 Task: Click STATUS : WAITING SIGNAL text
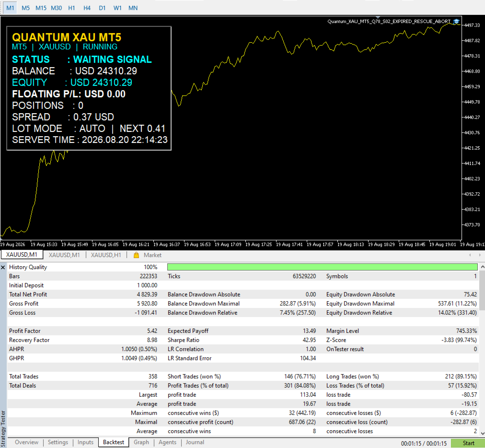pos(81,59)
